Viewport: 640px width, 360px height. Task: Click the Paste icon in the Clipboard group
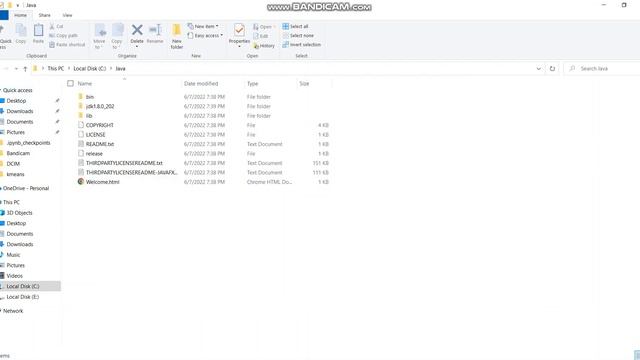pos(38,33)
